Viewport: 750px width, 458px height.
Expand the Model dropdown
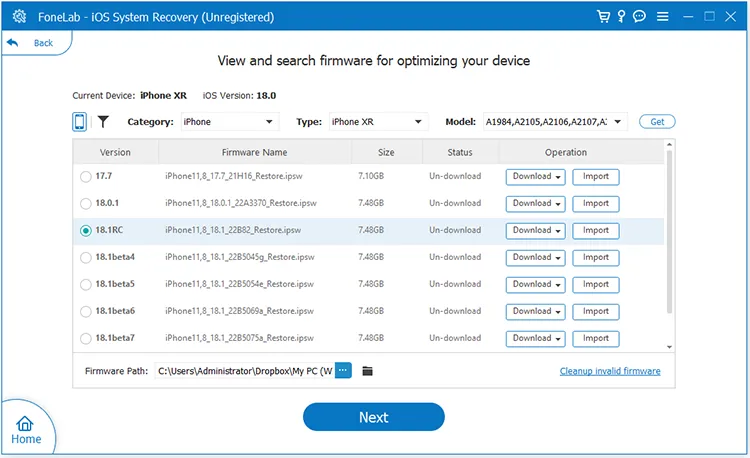554,122
